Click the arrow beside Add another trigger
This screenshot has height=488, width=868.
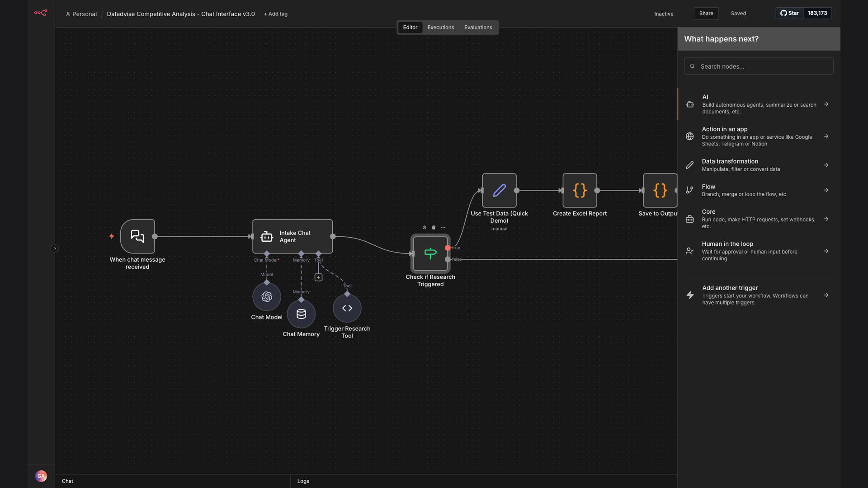[x=826, y=295]
